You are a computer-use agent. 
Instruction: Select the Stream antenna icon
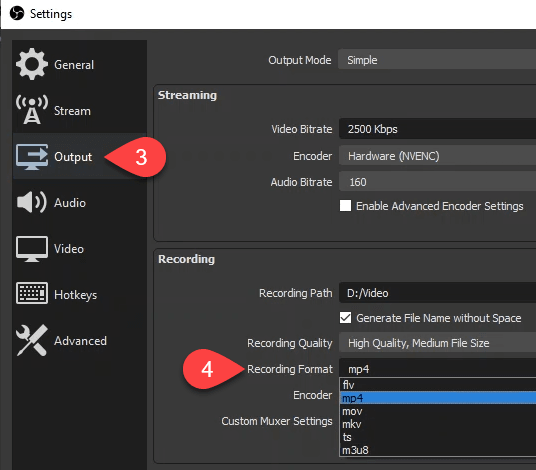tap(32, 110)
